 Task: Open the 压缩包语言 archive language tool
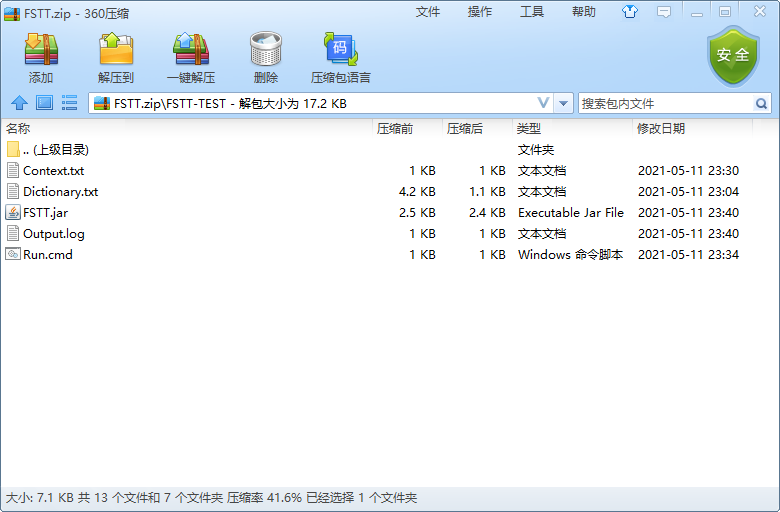click(x=341, y=50)
